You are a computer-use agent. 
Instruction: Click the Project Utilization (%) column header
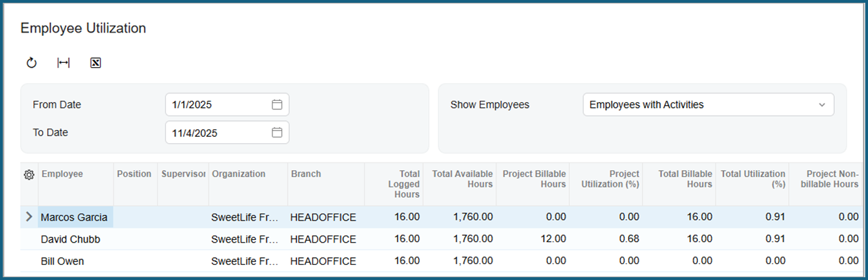click(610, 179)
